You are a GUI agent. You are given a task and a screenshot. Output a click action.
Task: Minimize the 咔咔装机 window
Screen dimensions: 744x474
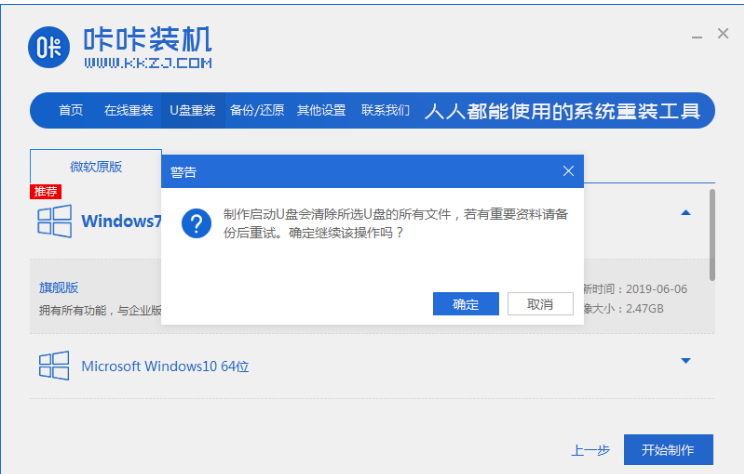[x=697, y=36]
